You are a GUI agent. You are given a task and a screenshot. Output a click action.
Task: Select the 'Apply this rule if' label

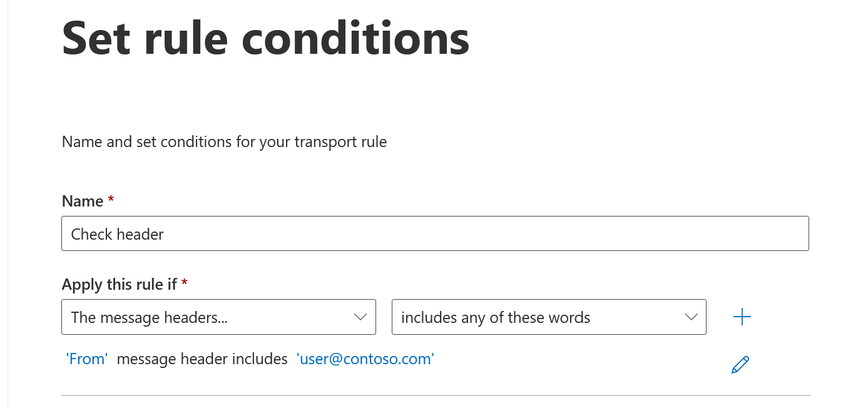[120, 285]
